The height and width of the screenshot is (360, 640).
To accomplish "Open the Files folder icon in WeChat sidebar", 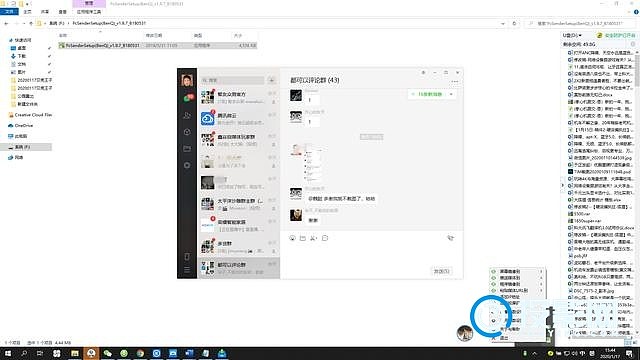I will pyautogui.click(x=187, y=149).
